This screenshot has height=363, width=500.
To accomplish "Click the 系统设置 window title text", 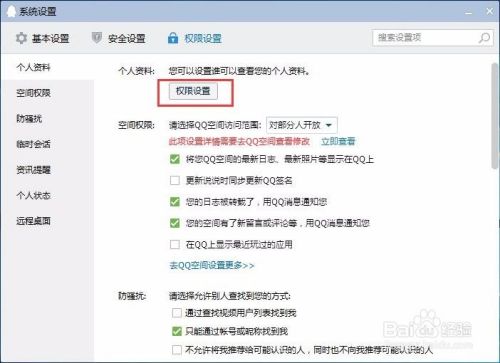I will (38, 12).
